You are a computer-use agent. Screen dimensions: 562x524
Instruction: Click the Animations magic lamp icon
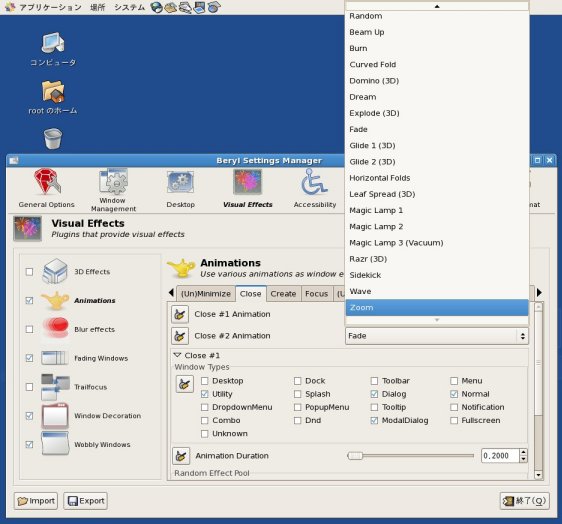[x=54, y=300]
